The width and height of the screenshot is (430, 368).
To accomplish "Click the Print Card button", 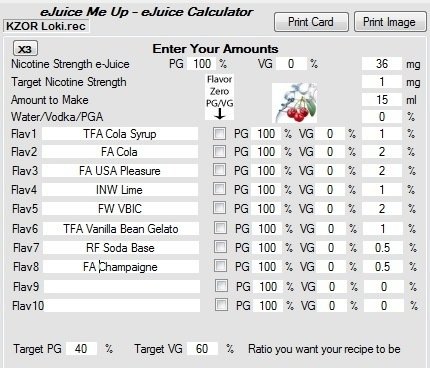I will tap(311, 22).
